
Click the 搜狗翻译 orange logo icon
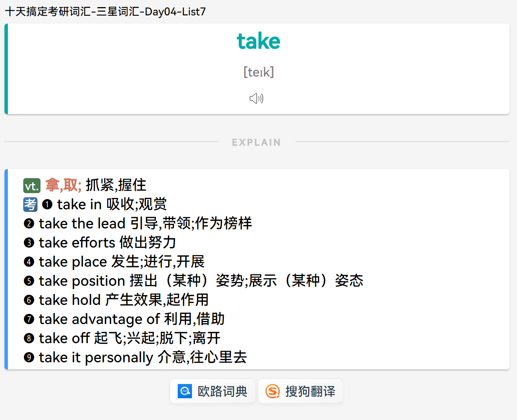point(273,391)
